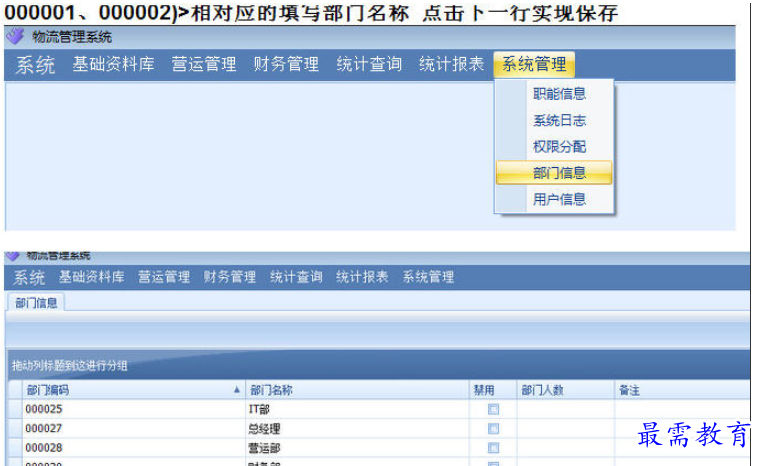759x466 pixels.
Task: Select 用户信息 in the dropdown menu
Action: 559,199
